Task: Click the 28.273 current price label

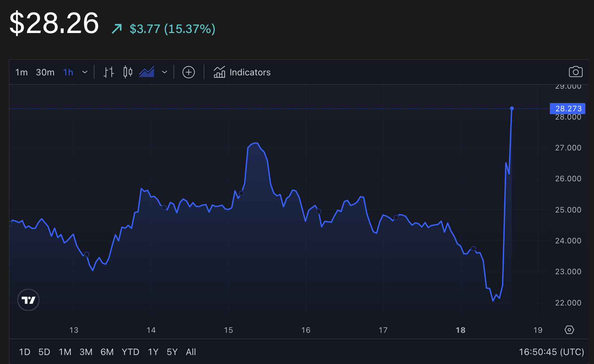Action: (x=568, y=108)
